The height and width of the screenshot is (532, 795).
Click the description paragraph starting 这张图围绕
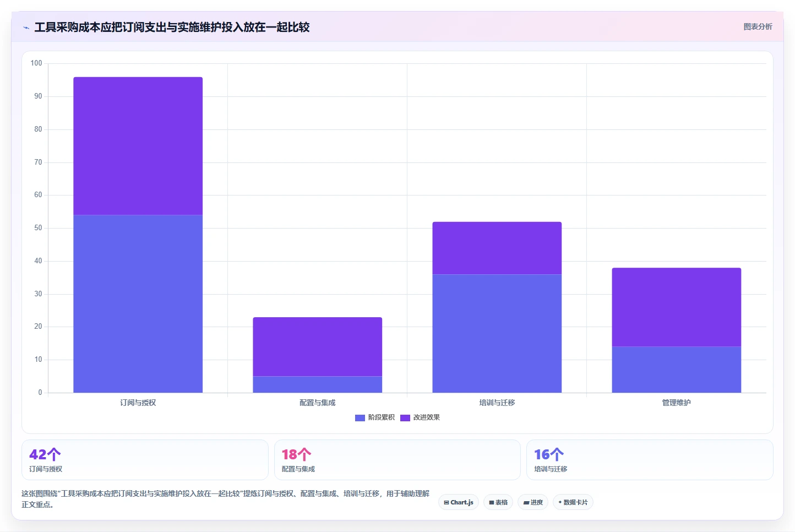point(225,499)
